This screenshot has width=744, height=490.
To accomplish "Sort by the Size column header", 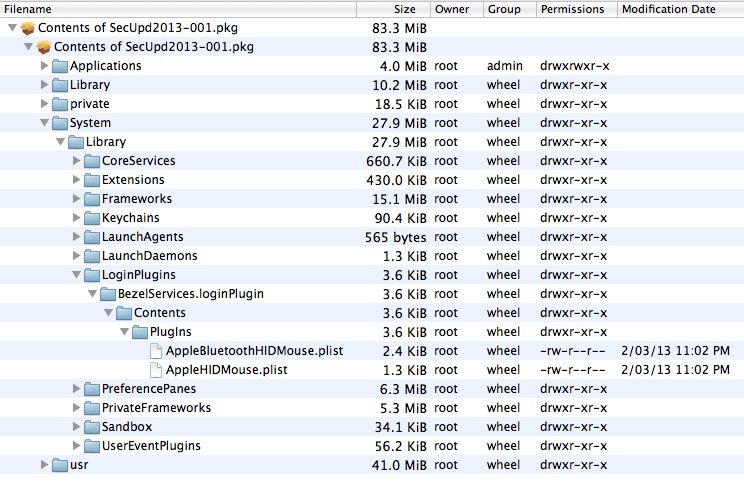I will point(393,9).
